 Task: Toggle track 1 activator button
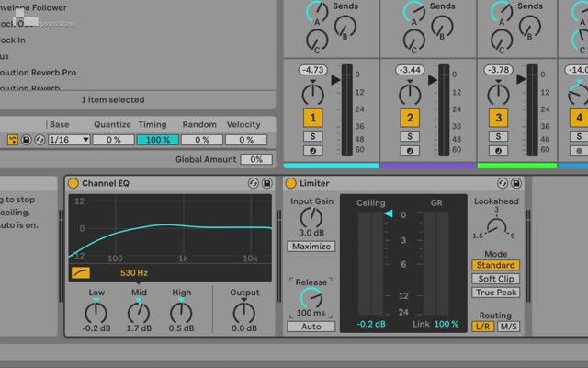[x=312, y=118]
